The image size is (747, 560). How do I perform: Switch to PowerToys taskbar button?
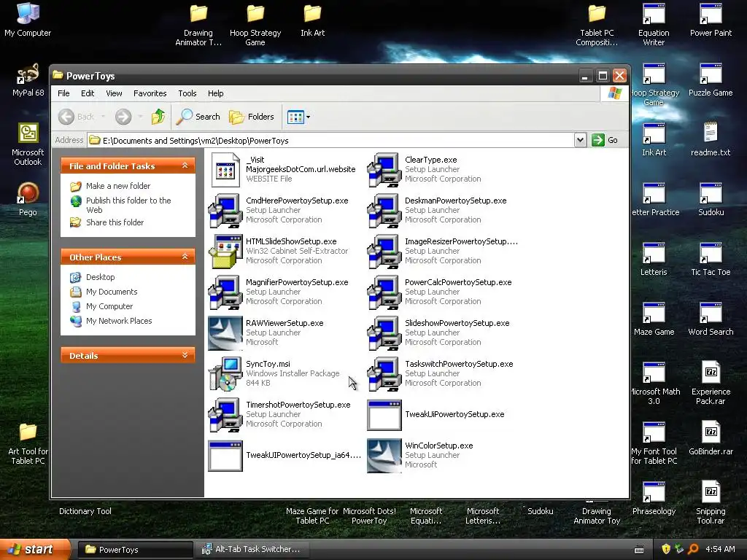pyautogui.click(x=135, y=550)
